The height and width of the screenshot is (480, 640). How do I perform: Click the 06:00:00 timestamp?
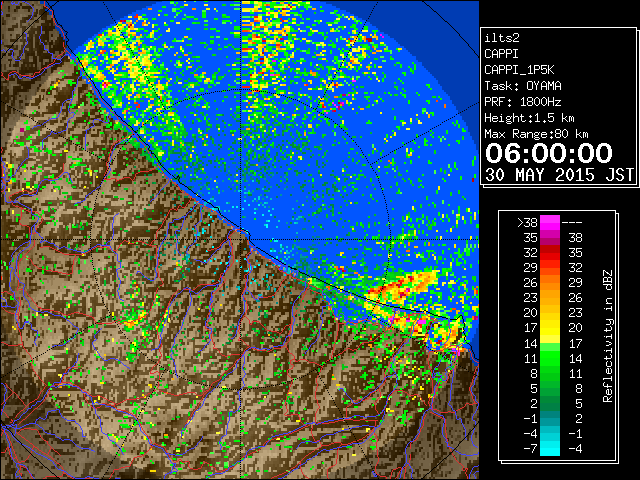549,153
